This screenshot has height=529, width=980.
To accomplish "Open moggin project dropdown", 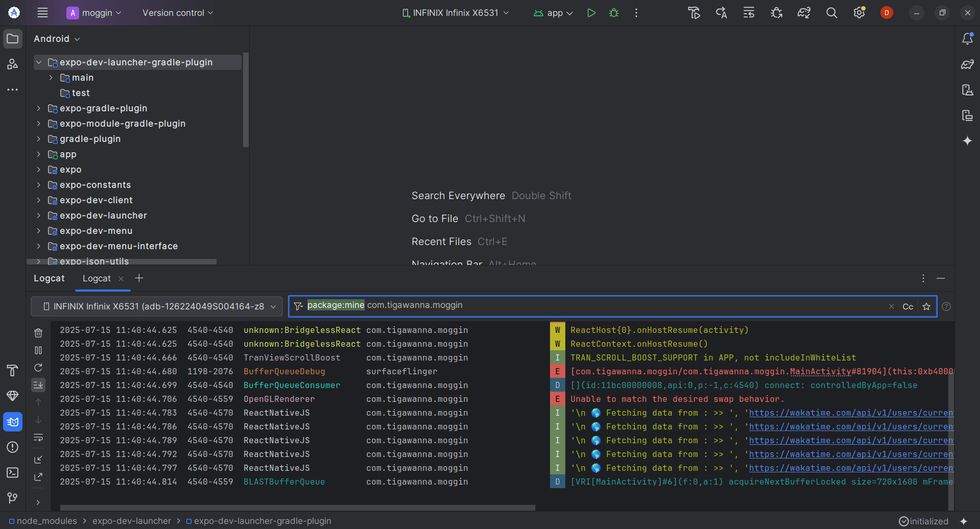I will point(94,13).
